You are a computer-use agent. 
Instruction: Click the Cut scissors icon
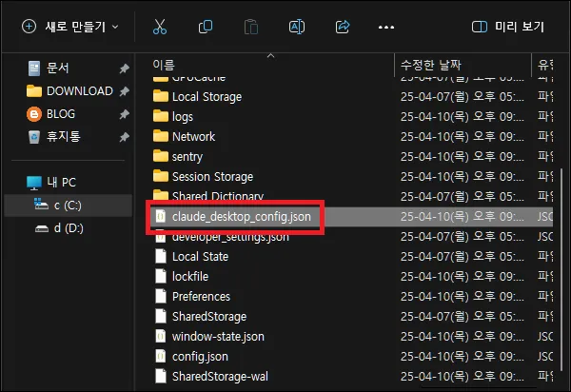(x=160, y=27)
